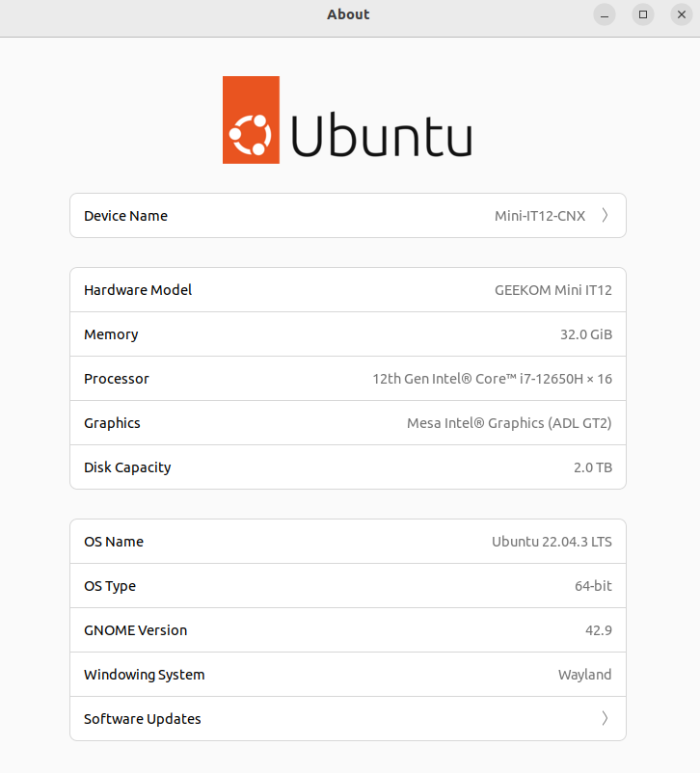Open the Device Name chevron arrow
700x773 pixels.
pos(605,216)
